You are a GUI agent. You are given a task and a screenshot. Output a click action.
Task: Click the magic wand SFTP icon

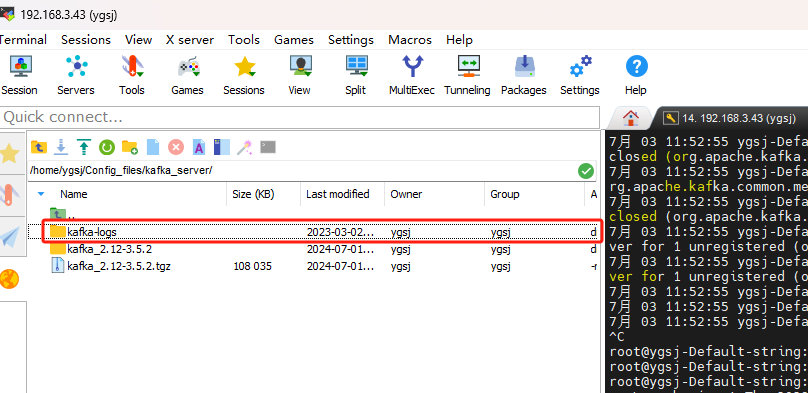[244, 147]
